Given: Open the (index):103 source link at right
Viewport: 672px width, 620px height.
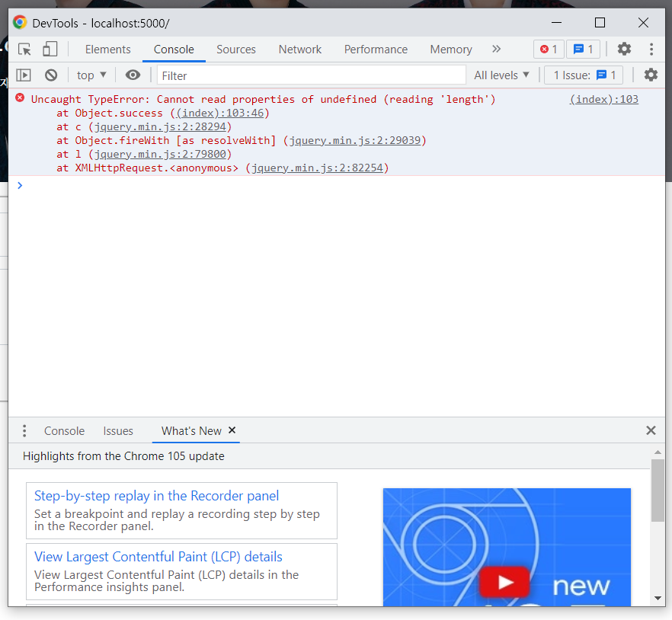Looking at the screenshot, I should (604, 100).
